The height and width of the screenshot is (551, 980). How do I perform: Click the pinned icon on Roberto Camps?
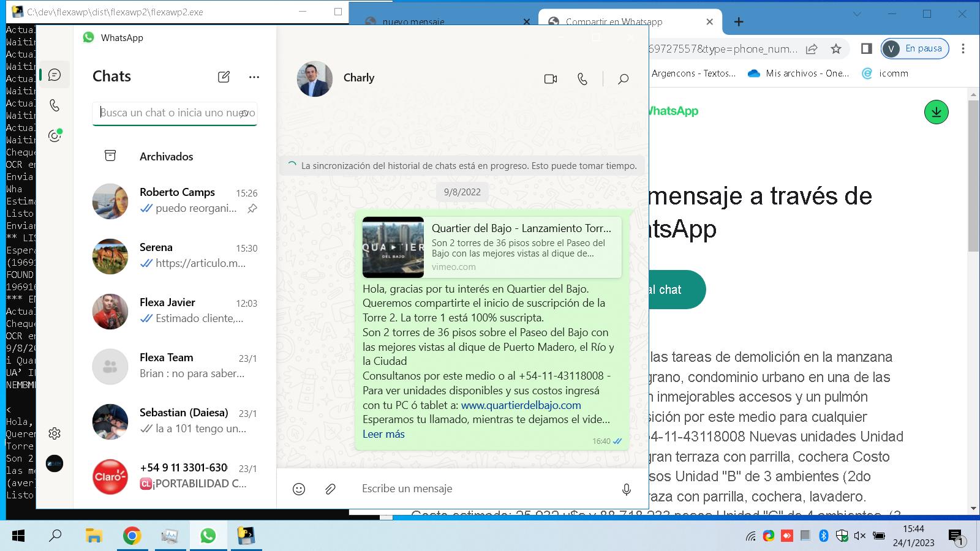click(x=252, y=209)
